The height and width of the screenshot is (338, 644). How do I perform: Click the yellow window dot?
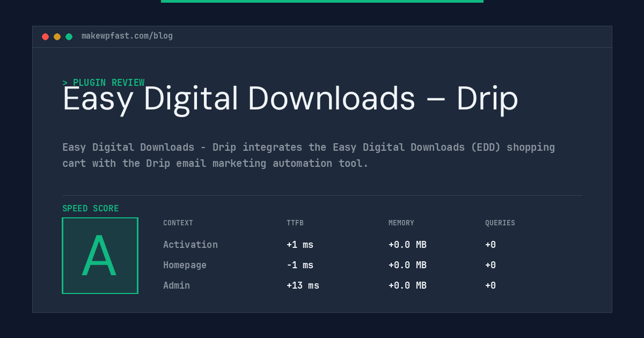click(x=57, y=36)
